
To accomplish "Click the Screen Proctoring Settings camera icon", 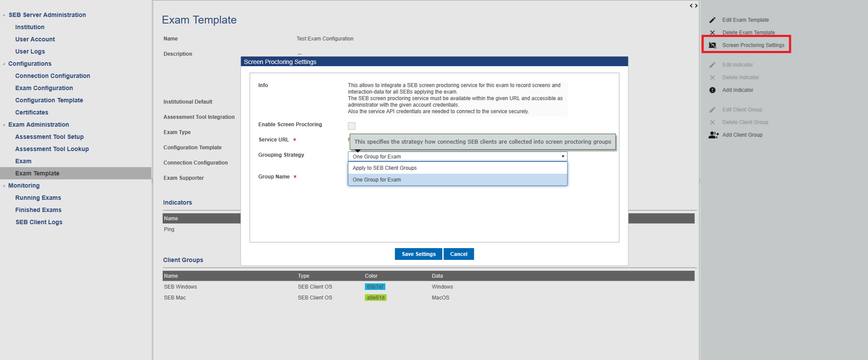I will tap(712, 45).
